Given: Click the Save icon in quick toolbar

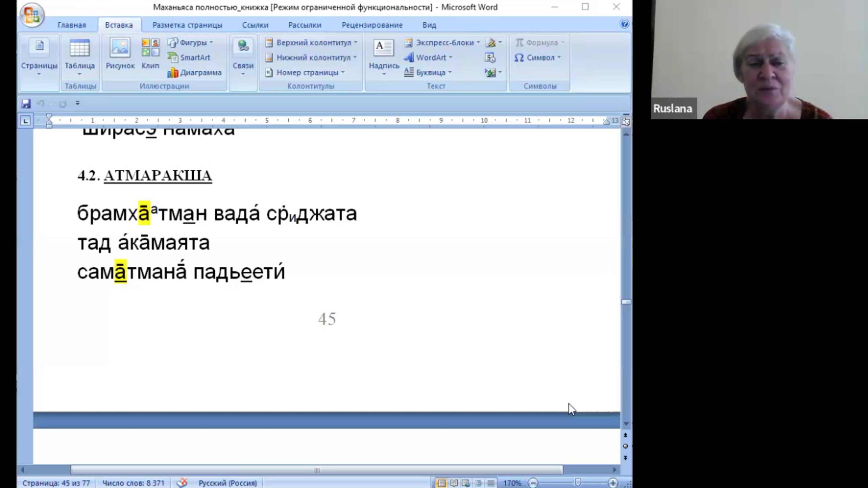Looking at the screenshot, I should click(26, 104).
